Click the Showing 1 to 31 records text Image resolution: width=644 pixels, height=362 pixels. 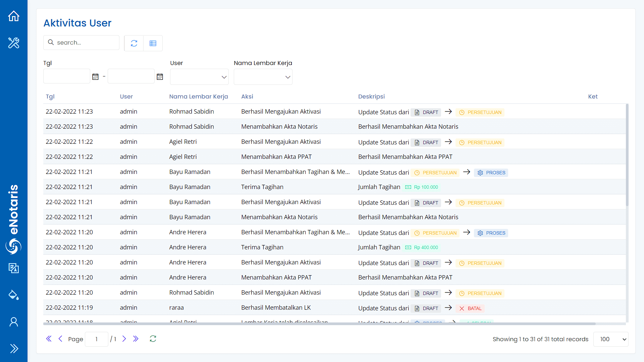(x=540, y=339)
